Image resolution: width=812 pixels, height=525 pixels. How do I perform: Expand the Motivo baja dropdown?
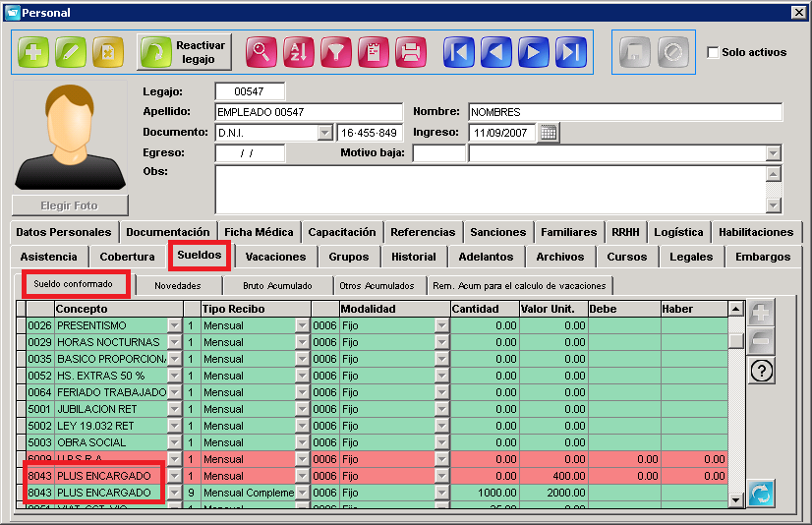(x=773, y=153)
